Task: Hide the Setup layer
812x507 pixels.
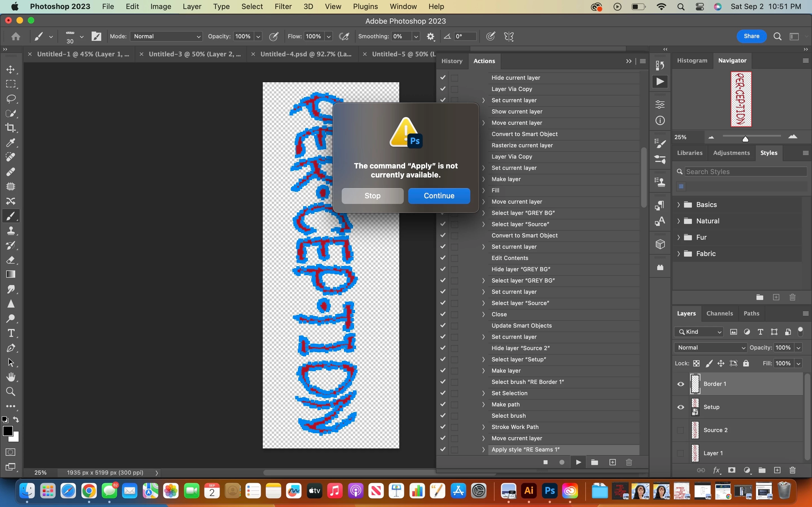Action: 680,407
